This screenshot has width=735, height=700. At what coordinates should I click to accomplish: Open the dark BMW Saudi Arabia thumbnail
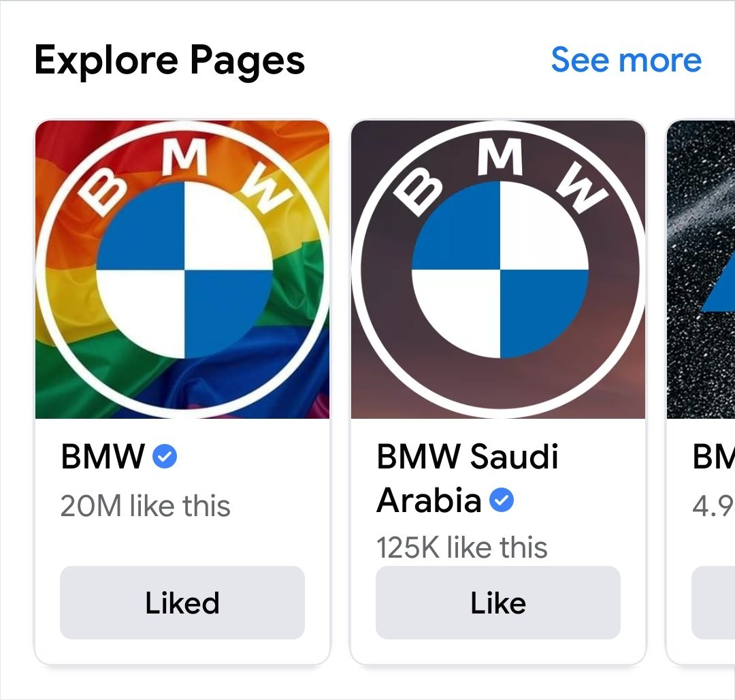498,270
